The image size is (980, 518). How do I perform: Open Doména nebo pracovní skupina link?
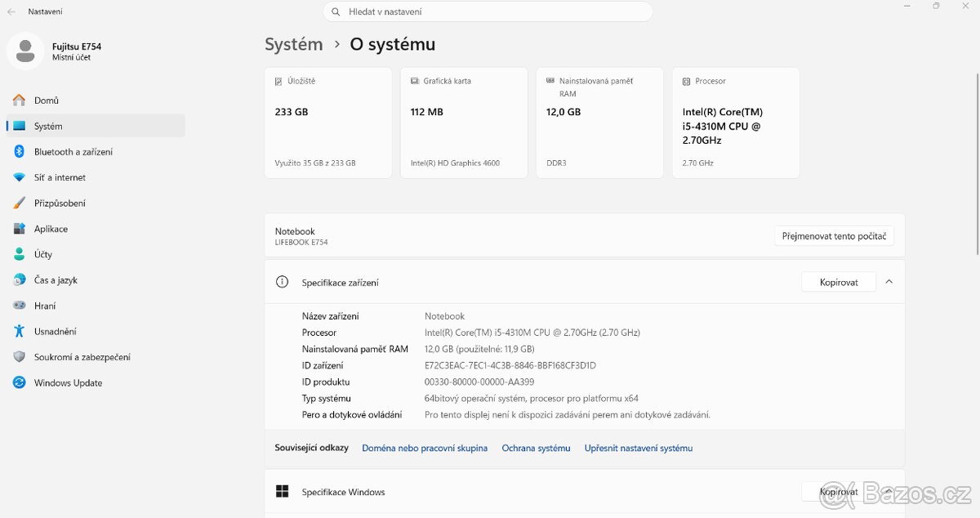425,448
